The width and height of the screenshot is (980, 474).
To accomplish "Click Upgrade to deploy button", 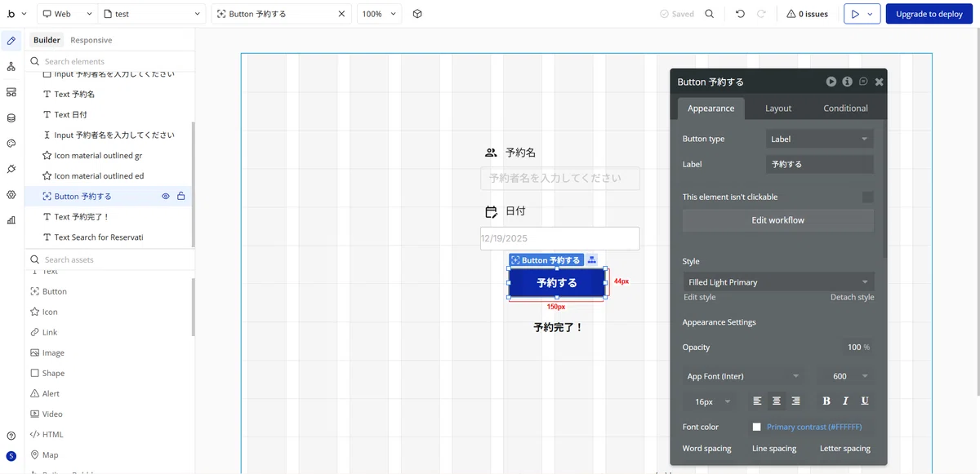I will [929, 14].
